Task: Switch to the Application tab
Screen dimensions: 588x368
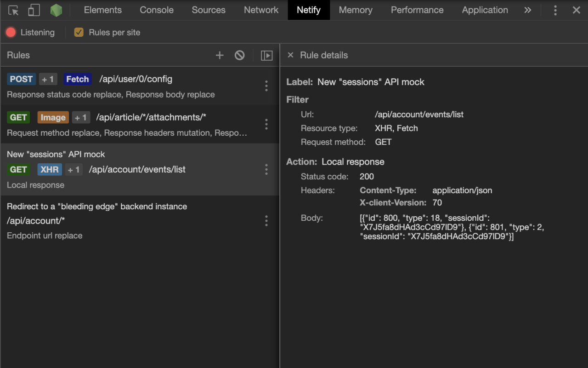Action: (485, 10)
